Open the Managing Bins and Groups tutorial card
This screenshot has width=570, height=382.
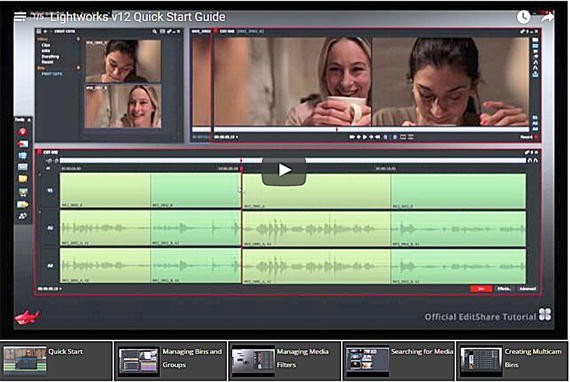(170, 361)
